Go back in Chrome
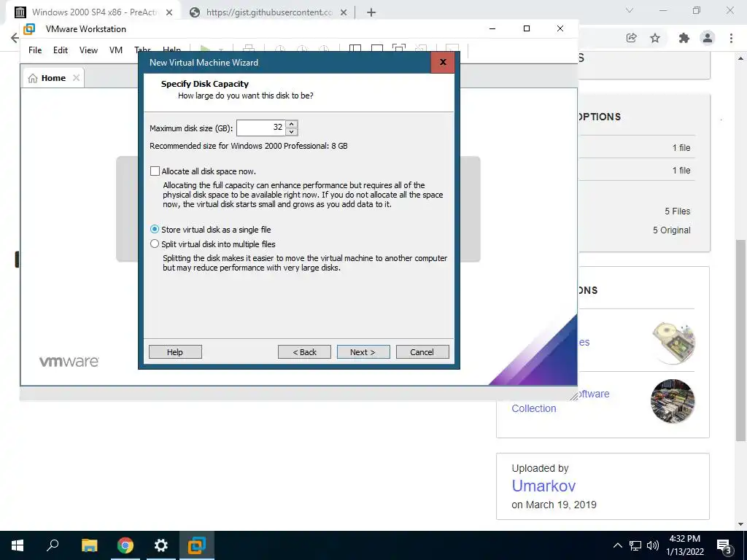 pyautogui.click(x=15, y=38)
